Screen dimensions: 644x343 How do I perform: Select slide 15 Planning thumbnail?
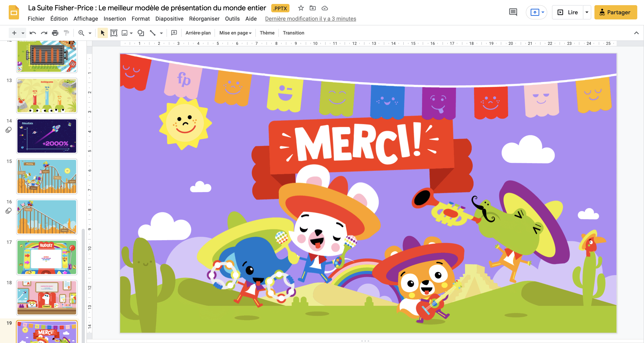(47, 176)
